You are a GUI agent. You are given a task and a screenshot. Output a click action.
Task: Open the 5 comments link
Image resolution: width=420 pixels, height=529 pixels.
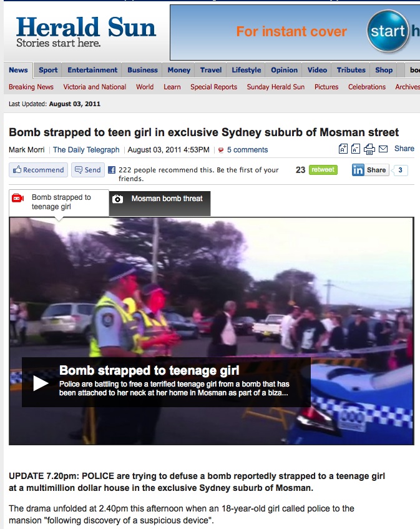(247, 150)
